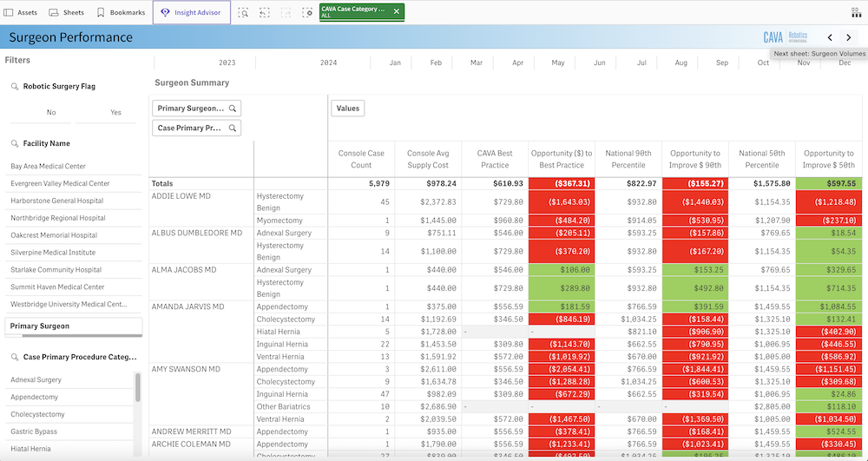Click the clear all selections icon
The height and width of the screenshot is (461, 868).
point(307,12)
